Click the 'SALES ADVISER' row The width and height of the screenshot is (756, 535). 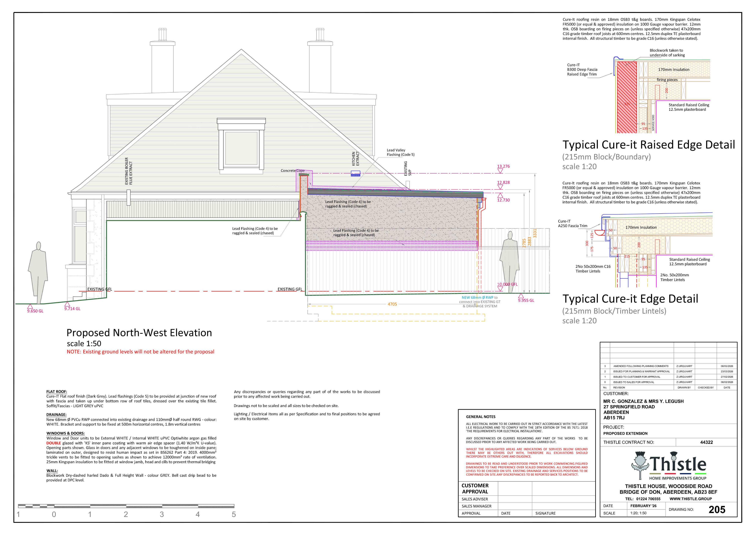point(527,499)
